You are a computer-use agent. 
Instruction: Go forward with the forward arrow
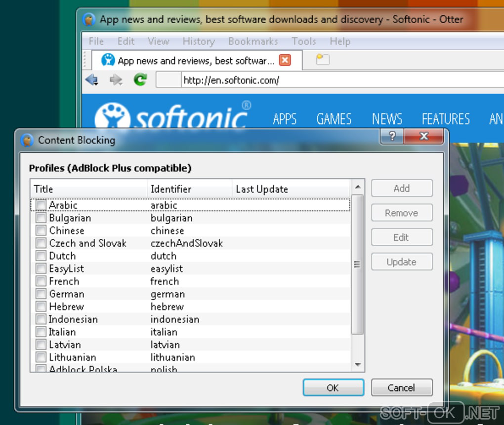coord(116,79)
